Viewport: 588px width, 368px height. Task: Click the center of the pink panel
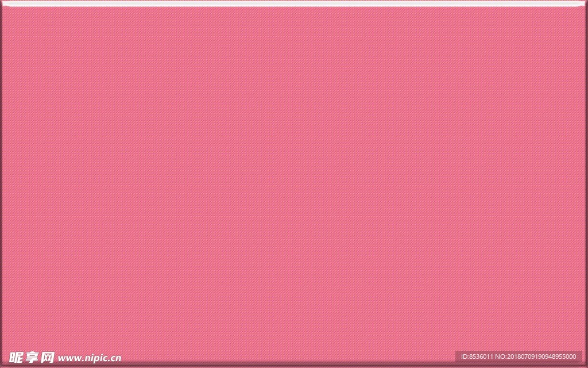(x=294, y=183)
